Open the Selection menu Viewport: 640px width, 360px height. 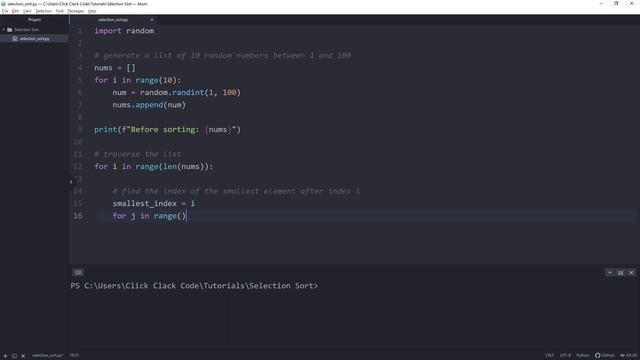tap(44, 11)
